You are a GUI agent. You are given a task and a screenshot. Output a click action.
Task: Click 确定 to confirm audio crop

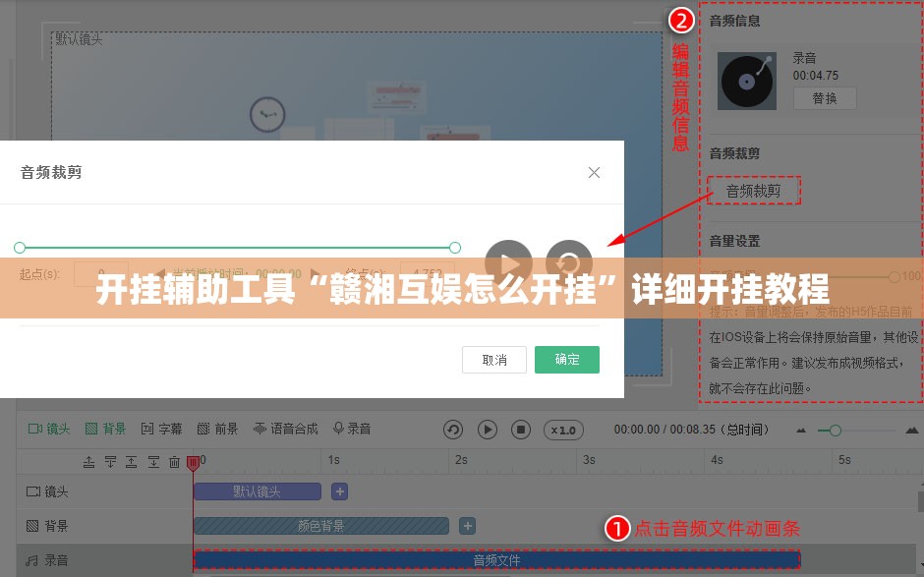[567, 360]
